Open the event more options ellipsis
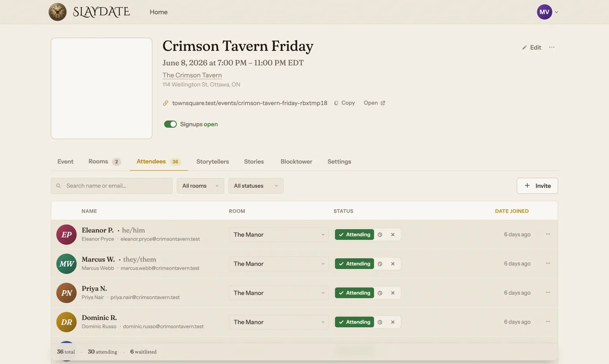Screen dimensions: 609x364 pos(552,47)
